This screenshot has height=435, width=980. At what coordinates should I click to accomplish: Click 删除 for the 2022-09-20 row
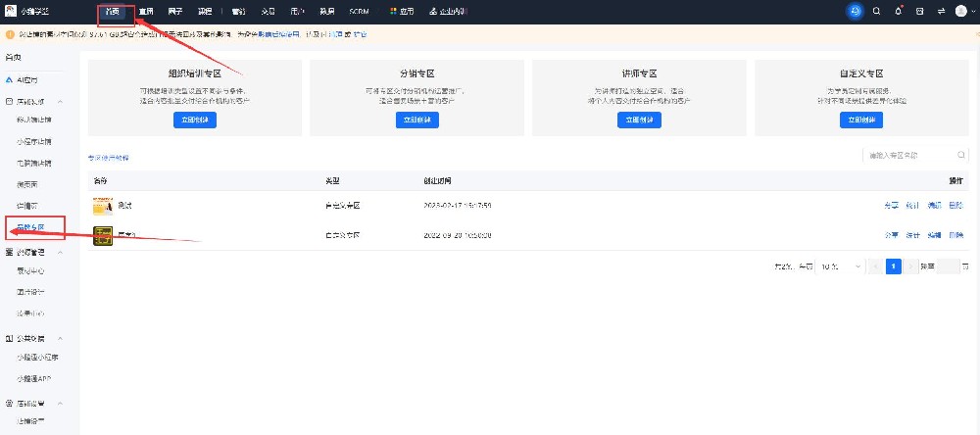pos(955,235)
